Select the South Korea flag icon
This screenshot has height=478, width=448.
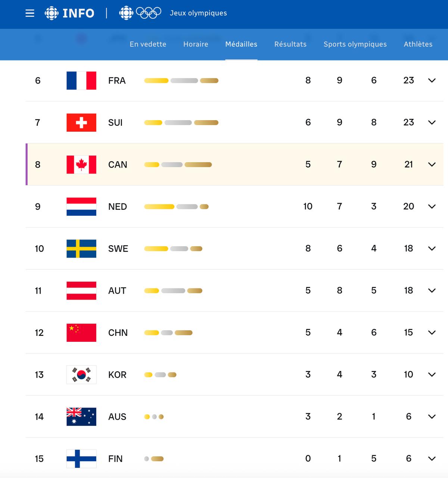point(81,374)
